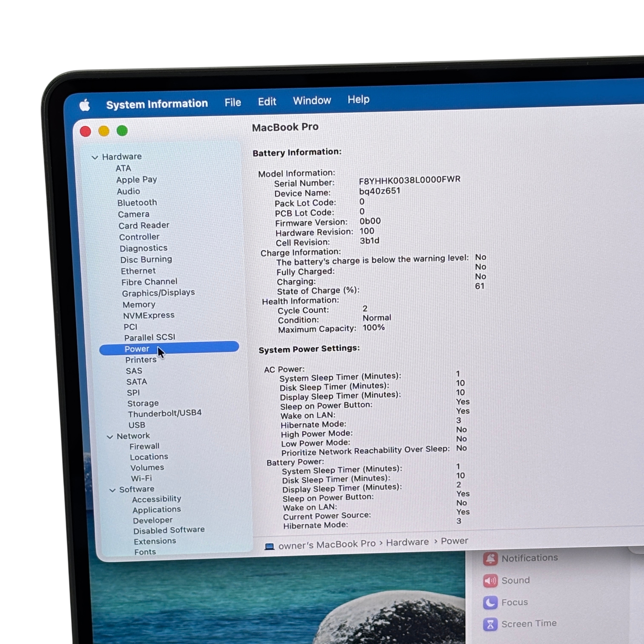Click the Apple menu icon
644x644 pixels.
coord(85,105)
